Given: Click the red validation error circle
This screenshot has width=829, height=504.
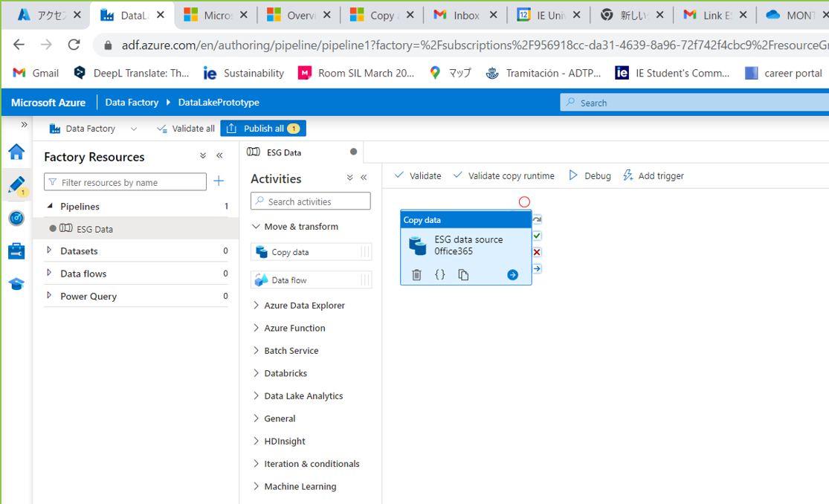Looking at the screenshot, I should click(x=524, y=201).
